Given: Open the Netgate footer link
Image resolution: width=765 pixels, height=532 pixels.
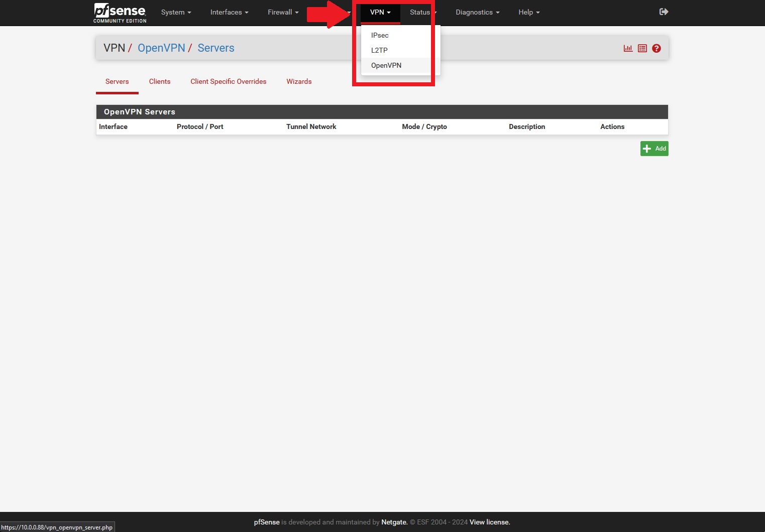Looking at the screenshot, I should coord(394,522).
